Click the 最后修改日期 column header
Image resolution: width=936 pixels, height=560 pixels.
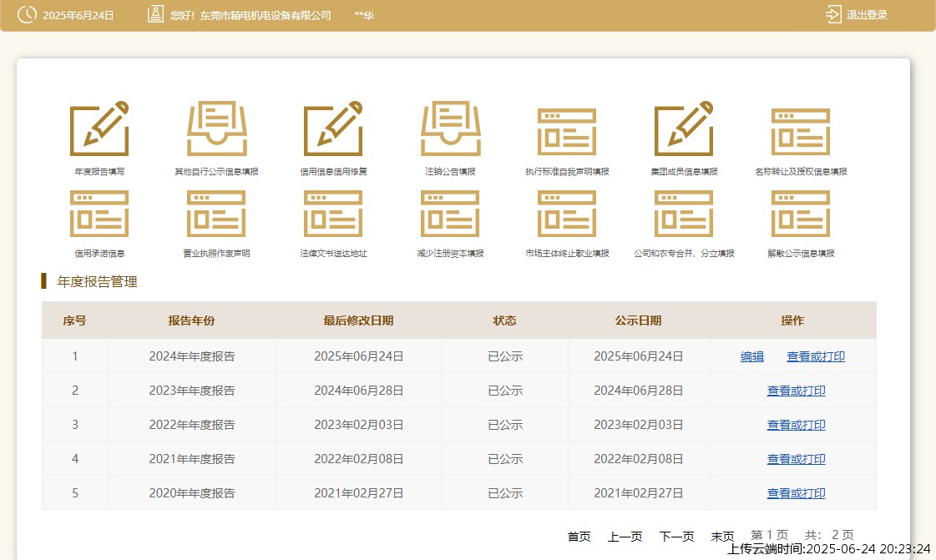tap(358, 320)
